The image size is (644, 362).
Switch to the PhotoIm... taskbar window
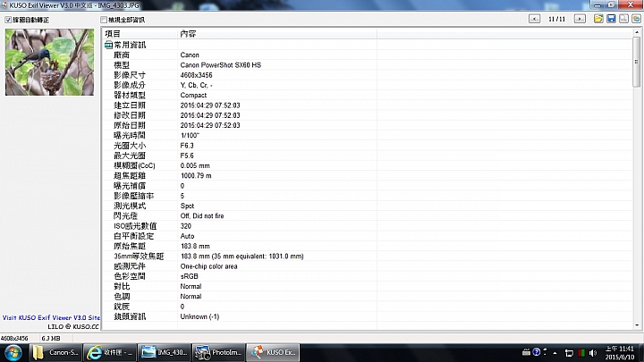click(x=218, y=352)
